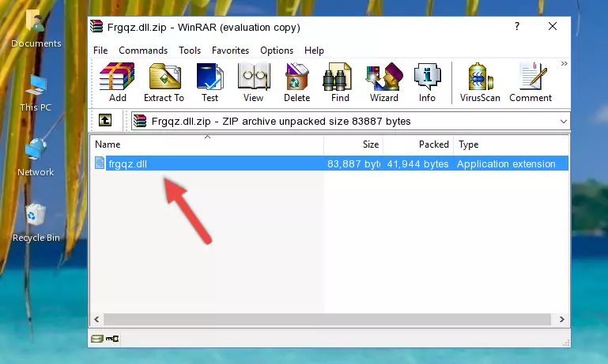Close the WinRAR window
This screenshot has width=608, height=364.
(x=553, y=26)
